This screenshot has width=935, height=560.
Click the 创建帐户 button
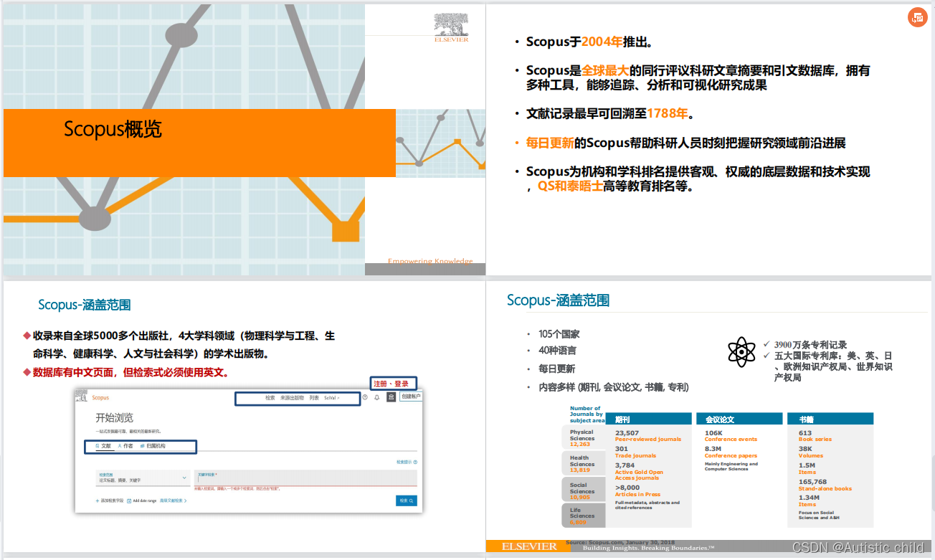(411, 397)
